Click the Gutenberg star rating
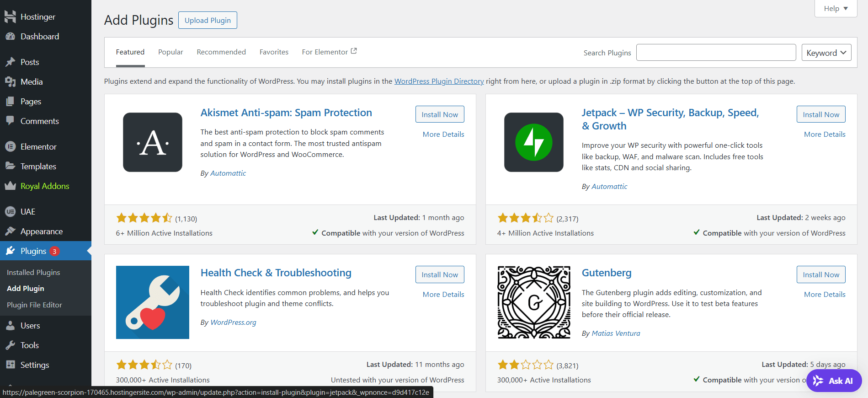The width and height of the screenshot is (868, 398). (525, 365)
